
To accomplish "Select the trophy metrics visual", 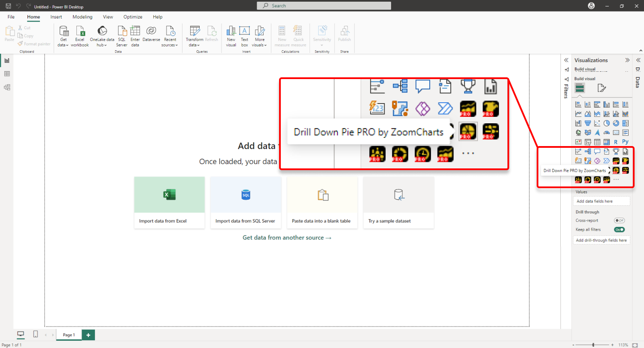I will [x=616, y=151].
